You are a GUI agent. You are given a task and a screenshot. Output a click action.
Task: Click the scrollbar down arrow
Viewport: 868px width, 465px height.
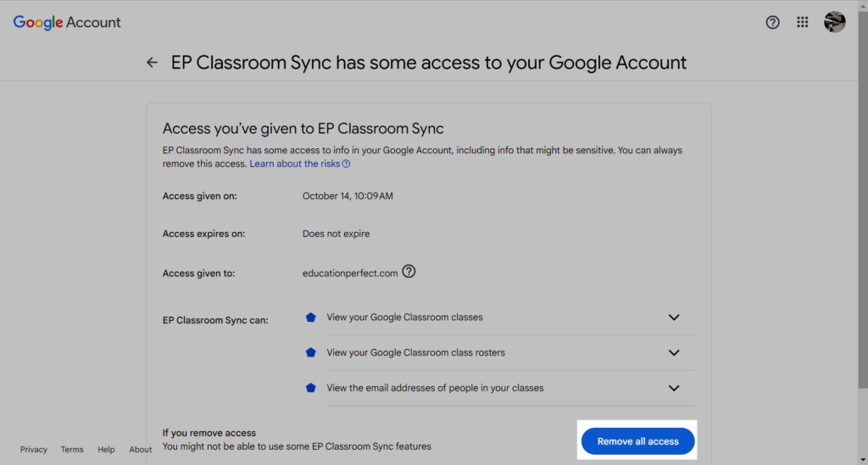863,460
